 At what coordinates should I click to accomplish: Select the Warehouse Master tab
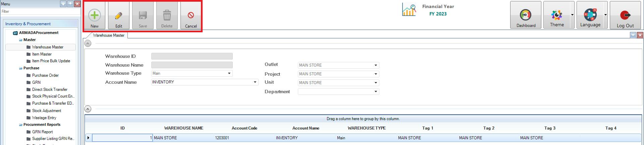(x=108, y=35)
